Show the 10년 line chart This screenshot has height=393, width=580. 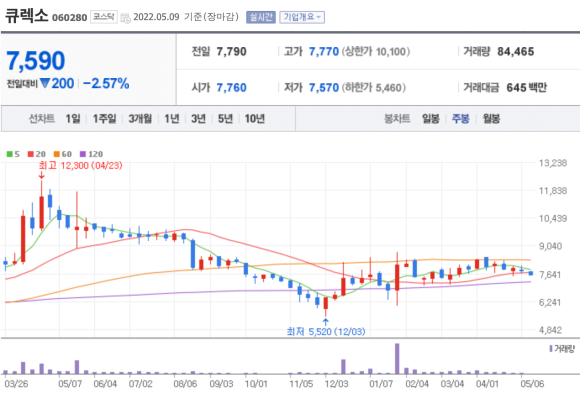click(x=254, y=119)
